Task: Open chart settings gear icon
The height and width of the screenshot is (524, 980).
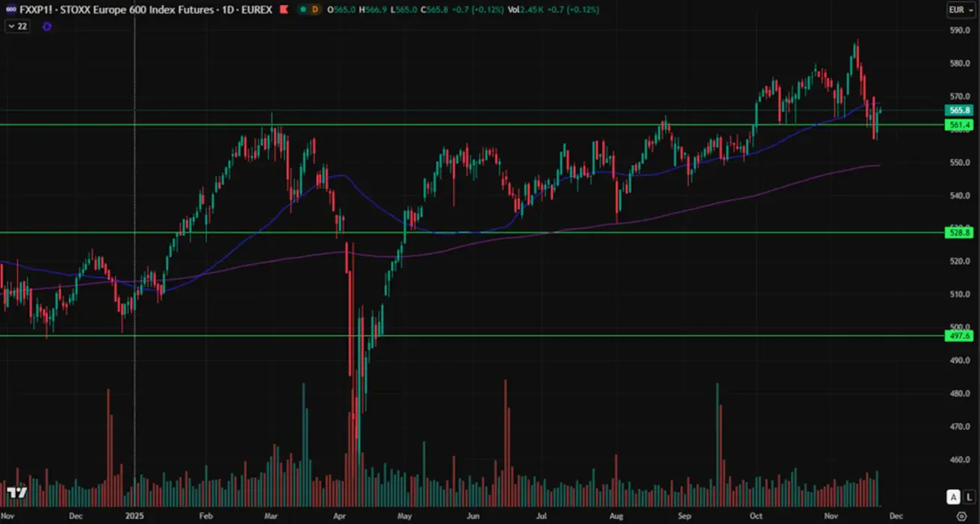Action: pos(961,516)
